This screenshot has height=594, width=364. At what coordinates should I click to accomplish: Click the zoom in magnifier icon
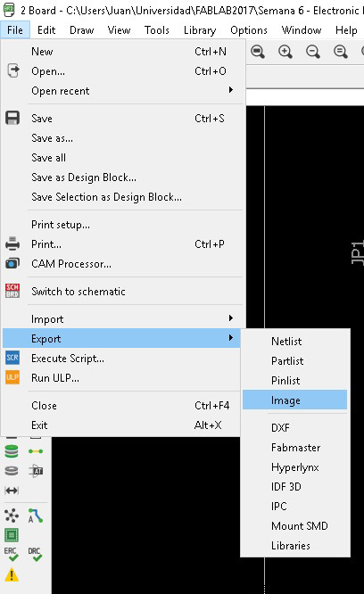(x=285, y=52)
